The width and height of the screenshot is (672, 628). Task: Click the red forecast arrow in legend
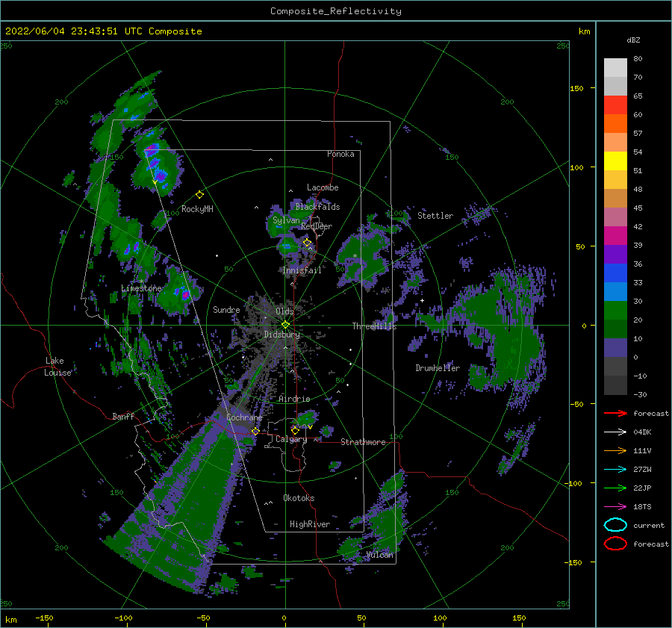click(x=615, y=413)
